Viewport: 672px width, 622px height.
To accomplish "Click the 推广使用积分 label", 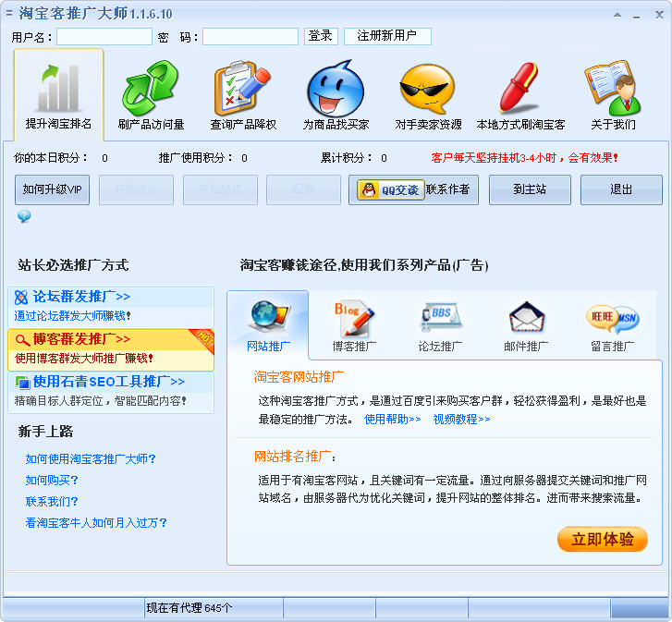I will [x=195, y=158].
